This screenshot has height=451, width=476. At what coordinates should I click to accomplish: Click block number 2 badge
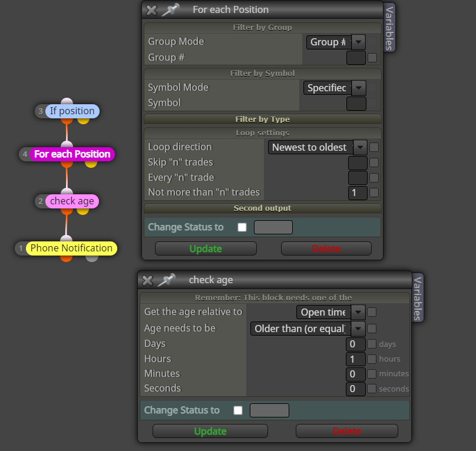(x=41, y=201)
